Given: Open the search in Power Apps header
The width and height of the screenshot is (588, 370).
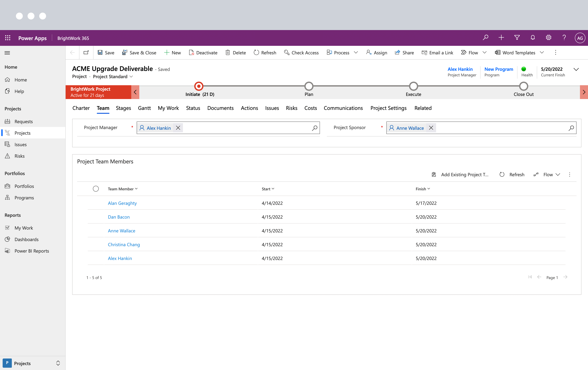Looking at the screenshot, I should (485, 38).
